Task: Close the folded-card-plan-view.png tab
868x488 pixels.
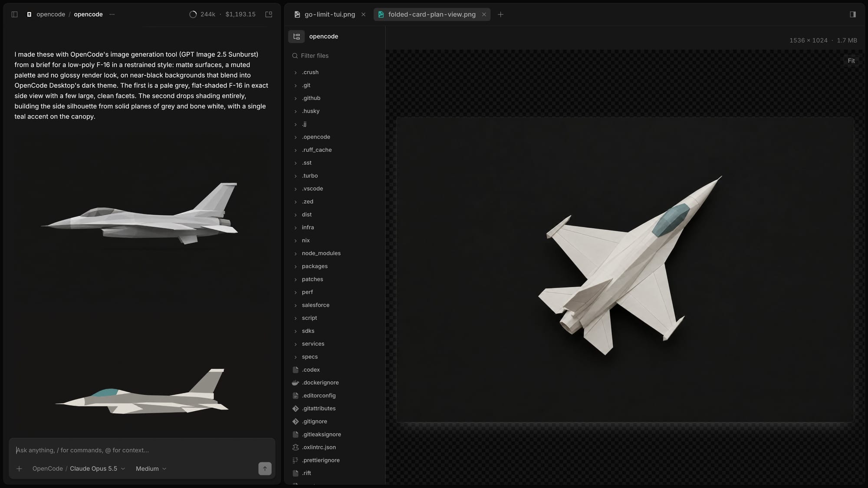Action: [484, 14]
